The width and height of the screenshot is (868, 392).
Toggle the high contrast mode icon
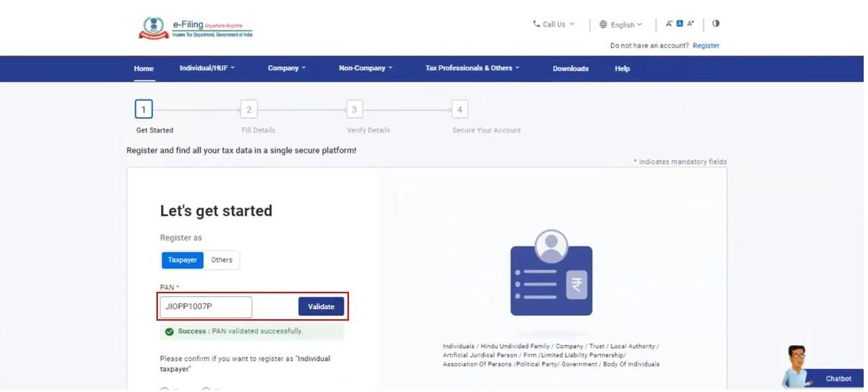pos(716,24)
